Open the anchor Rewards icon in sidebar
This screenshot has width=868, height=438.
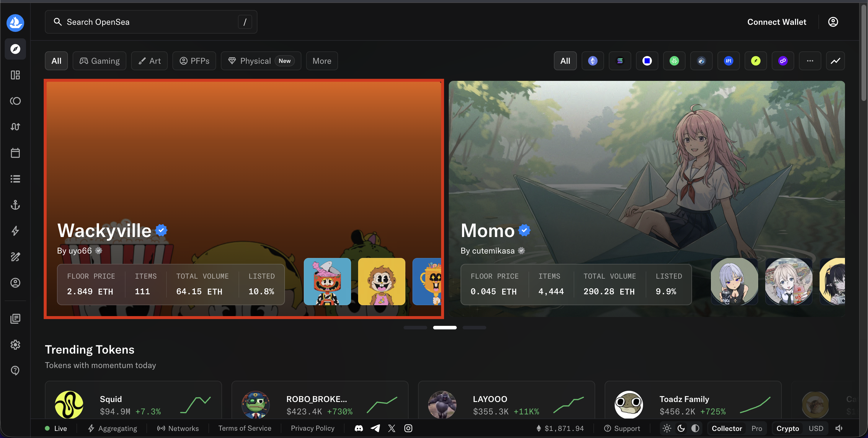click(15, 205)
